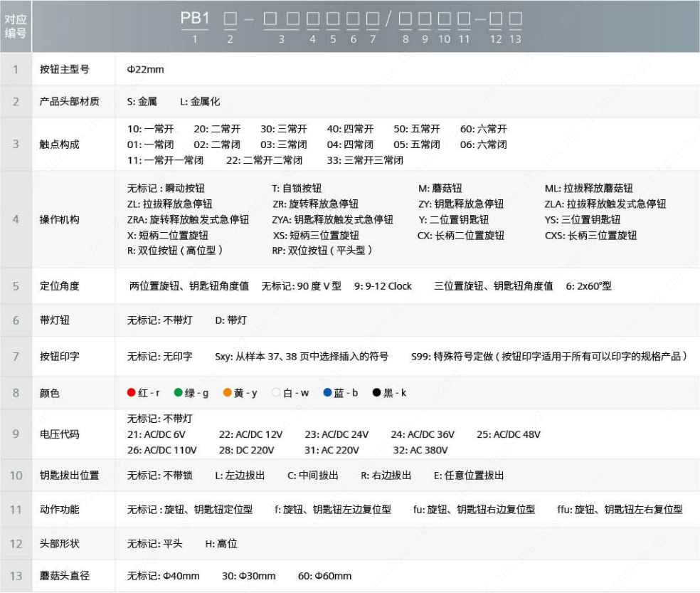This screenshot has width=700, height=593.
Task: Select the yellow 黄-y color dot
Action: (227, 392)
